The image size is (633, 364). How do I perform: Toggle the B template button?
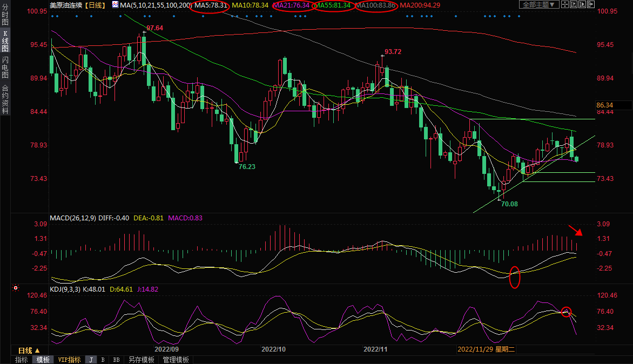pos(103,360)
